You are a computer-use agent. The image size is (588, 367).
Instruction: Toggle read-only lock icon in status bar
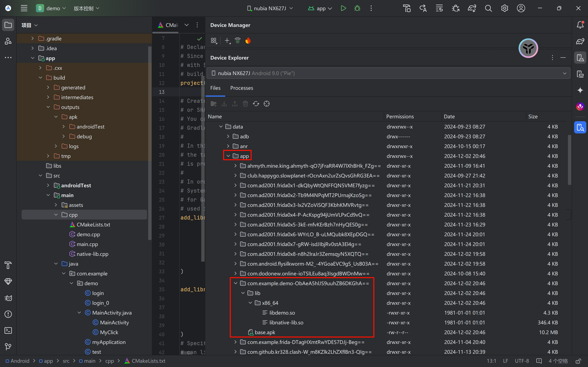point(578,361)
